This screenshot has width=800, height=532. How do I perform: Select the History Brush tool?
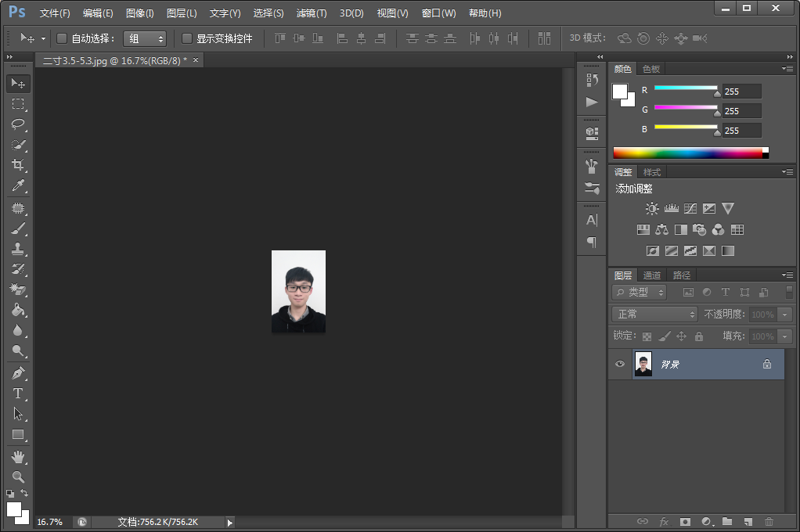[x=18, y=269]
